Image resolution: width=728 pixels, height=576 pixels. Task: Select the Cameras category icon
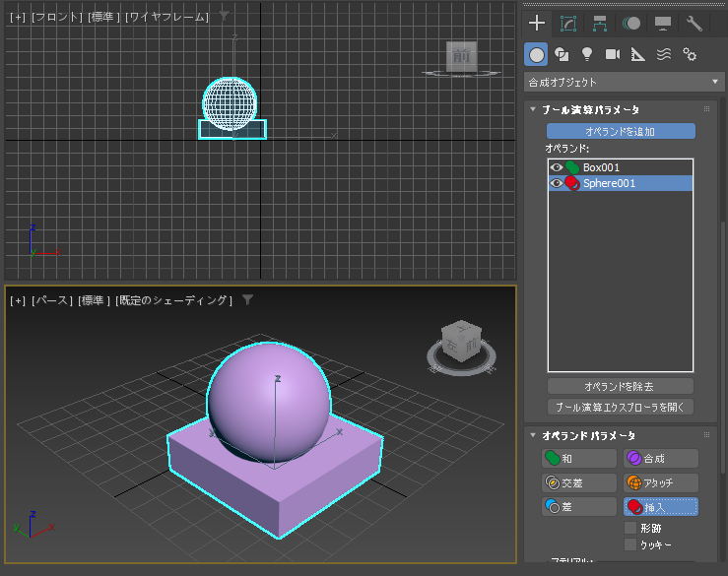point(613,55)
